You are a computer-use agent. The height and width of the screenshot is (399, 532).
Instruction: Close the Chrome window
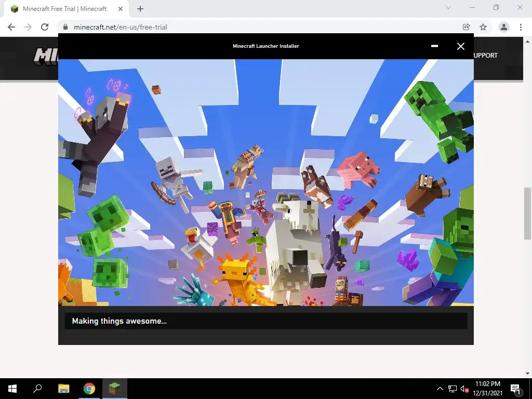click(520, 7)
